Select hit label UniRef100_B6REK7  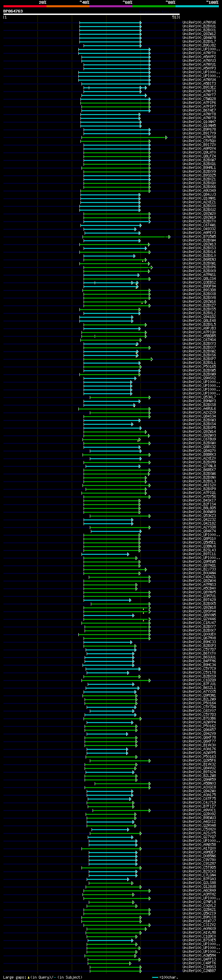point(199,470)
